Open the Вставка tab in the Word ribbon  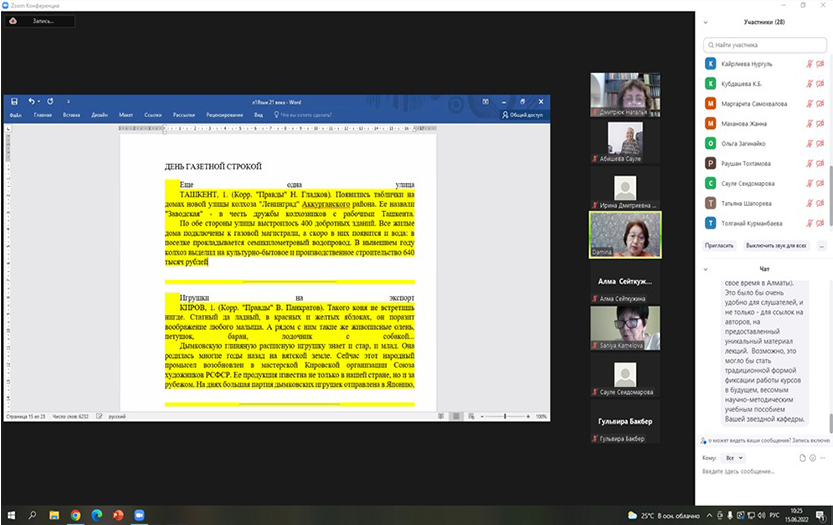71,115
